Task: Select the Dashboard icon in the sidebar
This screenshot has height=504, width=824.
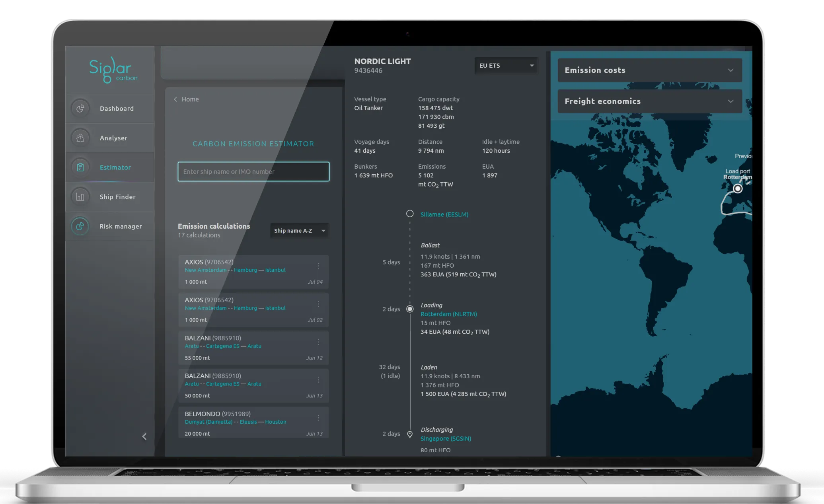Action: 80,108
